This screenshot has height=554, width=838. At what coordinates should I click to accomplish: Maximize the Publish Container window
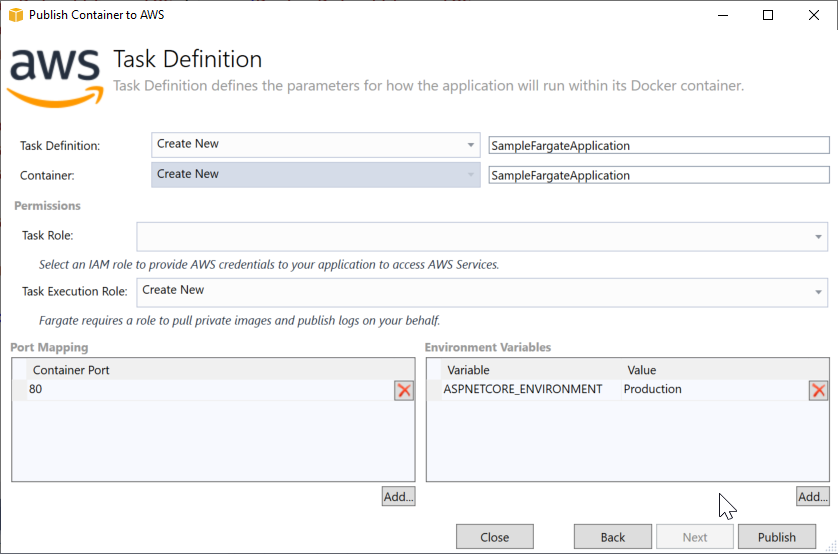pos(768,15)
